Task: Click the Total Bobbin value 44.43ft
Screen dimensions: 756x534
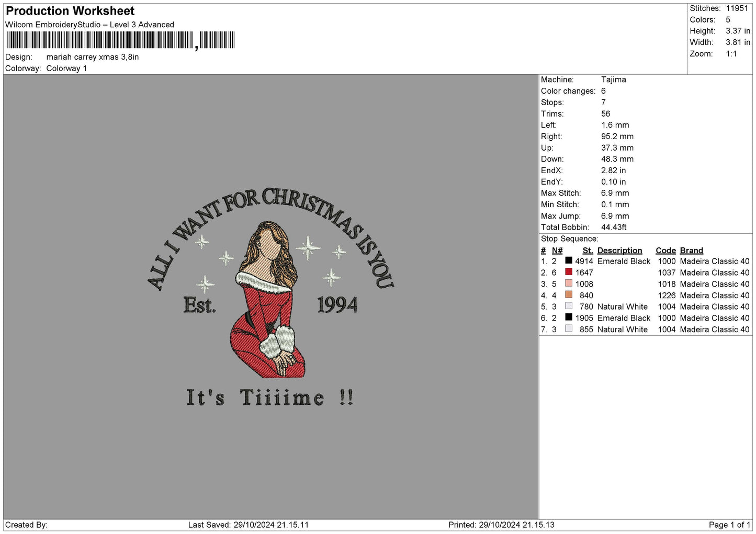Action: point(614,227)
